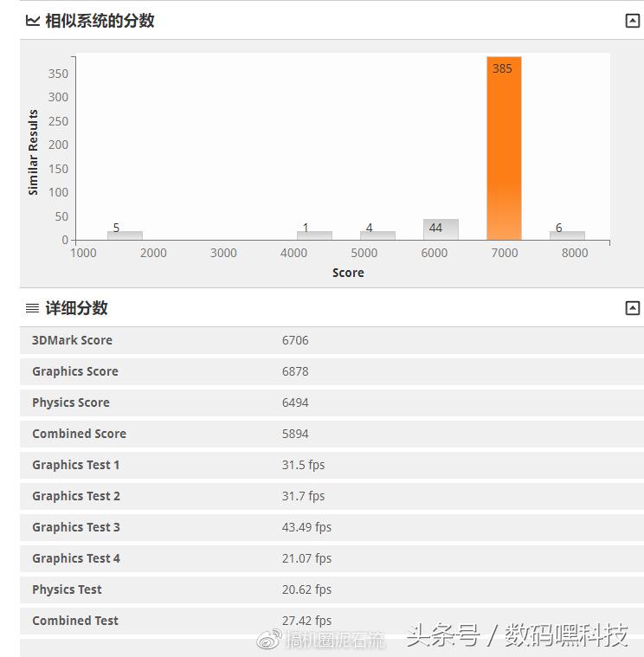
Task: Click the Graphics Score label
Action: point(75,371)
